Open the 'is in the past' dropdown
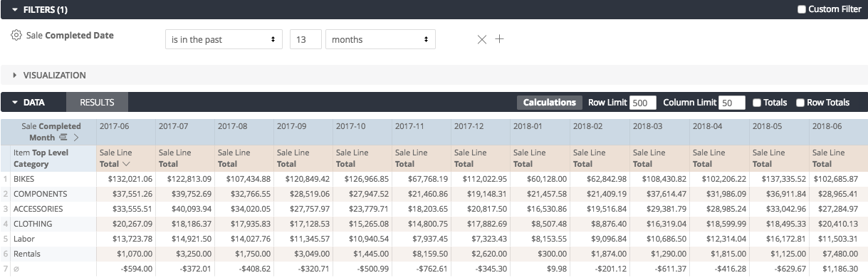Image resolution: width=868 pixels, height=278 pixels. tap(224, 39)
